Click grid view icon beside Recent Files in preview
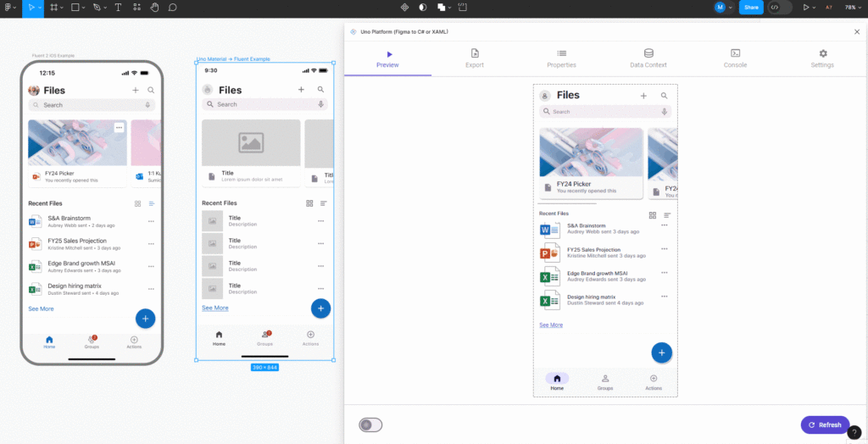This screenshot has width=868, height=444. [653, 215]
